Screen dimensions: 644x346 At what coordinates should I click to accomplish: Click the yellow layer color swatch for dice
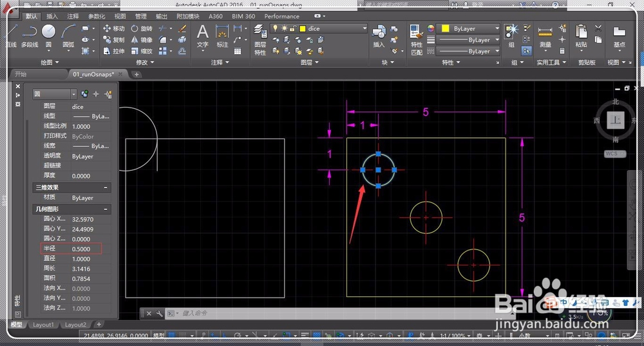click(303, 29)
